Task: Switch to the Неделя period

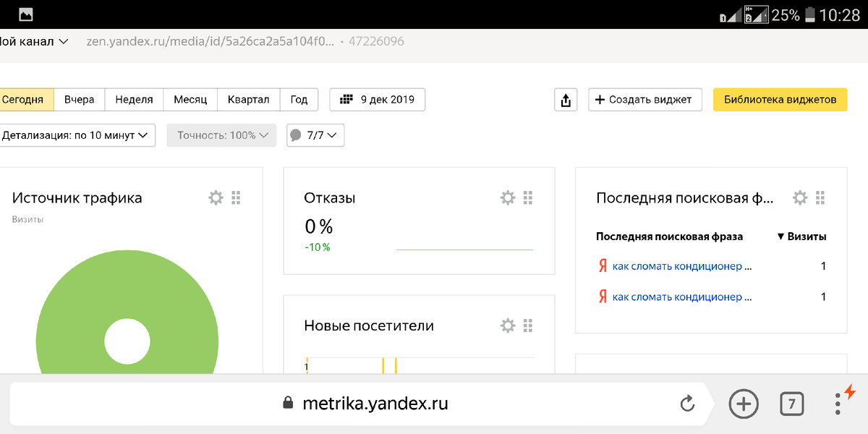Action: click(x=134, y=100)
